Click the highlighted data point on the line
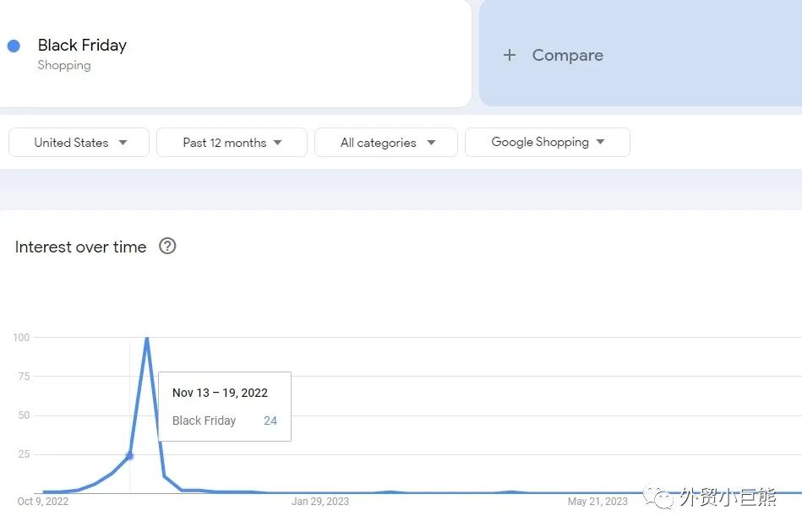This screenshot has height=532, width=802. (129, 456)
